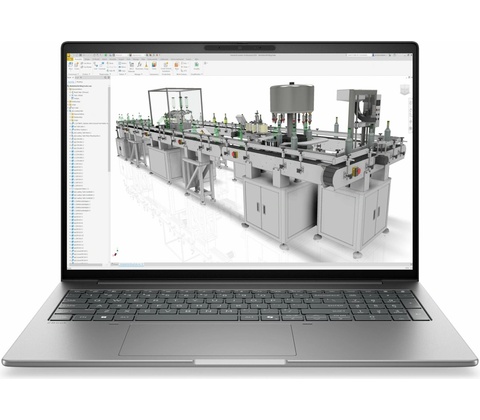The height and width of the screenshot is (420, 480).
Task: Select the Constrain tool icon
Action: tap(102, 66)
